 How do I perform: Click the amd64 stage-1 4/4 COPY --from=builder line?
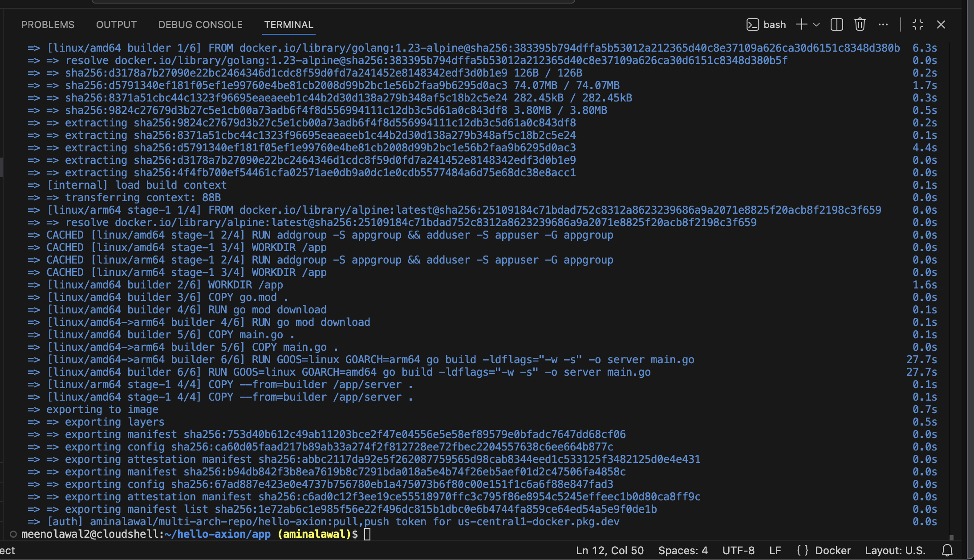tap(220, 397)
